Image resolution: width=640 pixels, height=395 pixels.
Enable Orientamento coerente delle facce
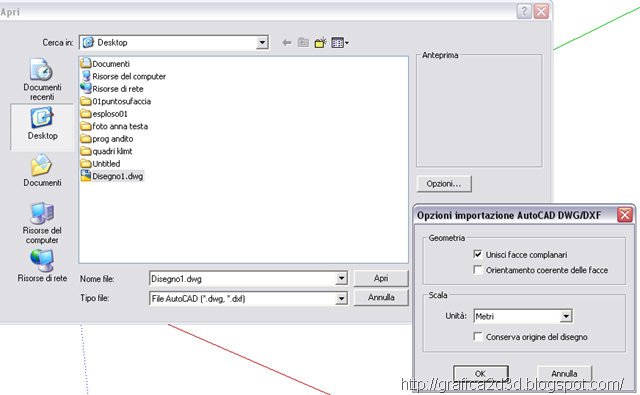(x=478, y=270)
